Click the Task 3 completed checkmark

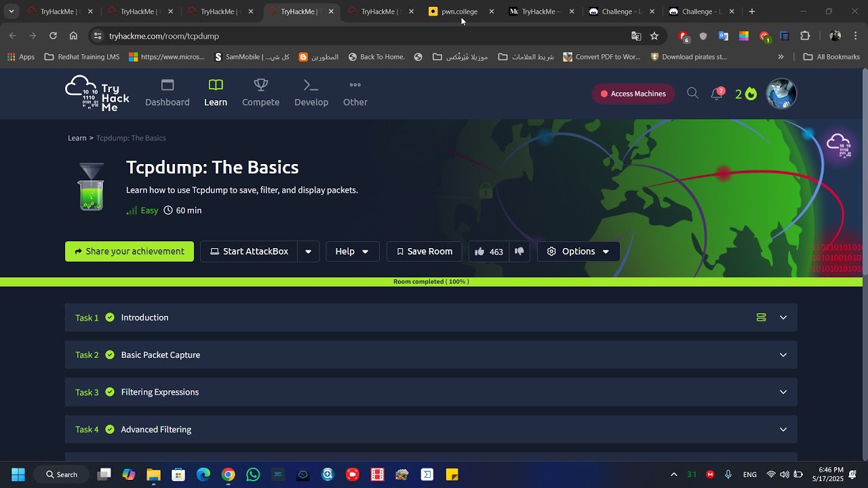click(x=110, y=392)
